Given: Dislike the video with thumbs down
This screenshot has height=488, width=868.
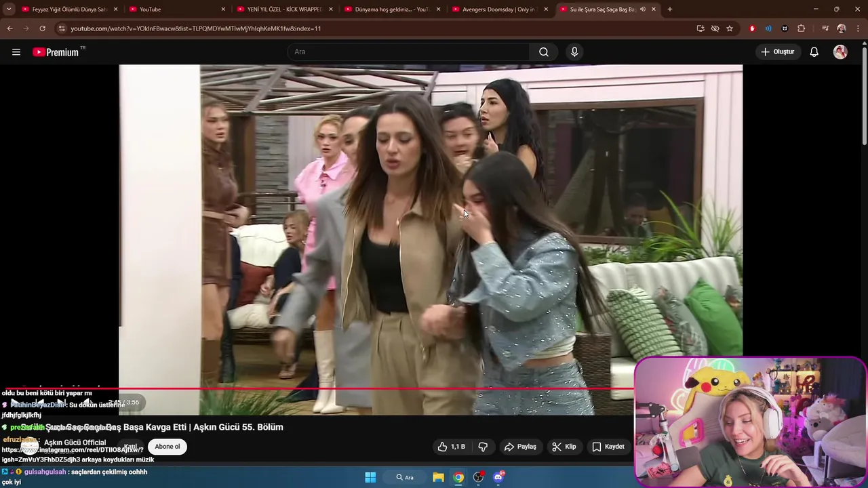Looking at the screenshot, I should coord(483,447).
